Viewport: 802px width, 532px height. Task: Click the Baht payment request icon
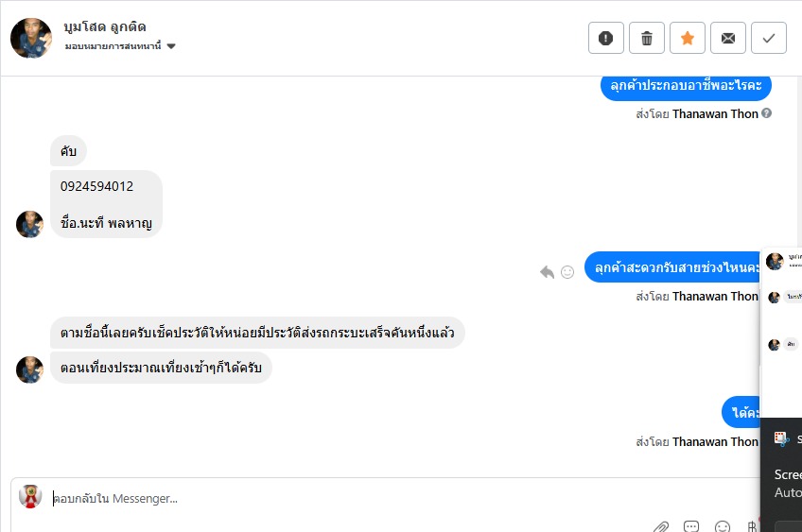point(752,526)
